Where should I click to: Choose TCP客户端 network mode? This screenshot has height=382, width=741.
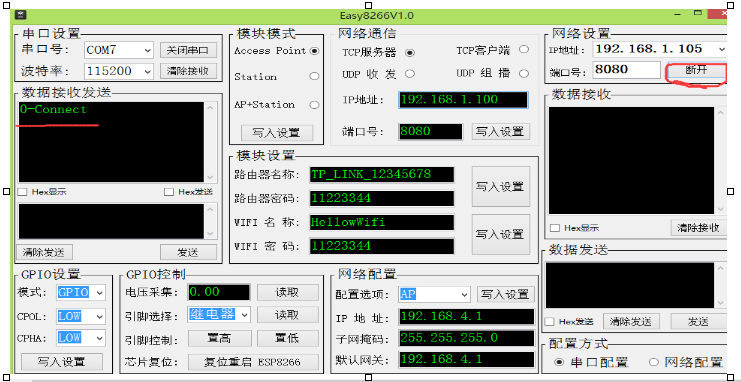click(524, 49)
